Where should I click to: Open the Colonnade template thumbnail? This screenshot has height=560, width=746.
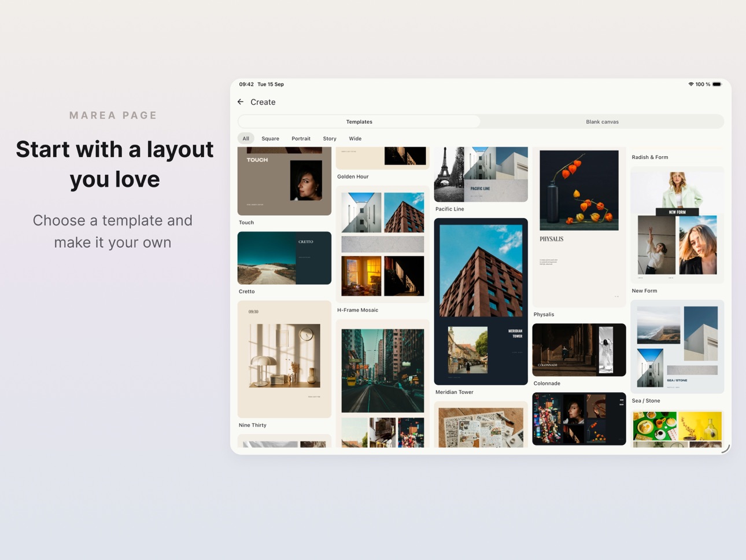click(579, 350)
